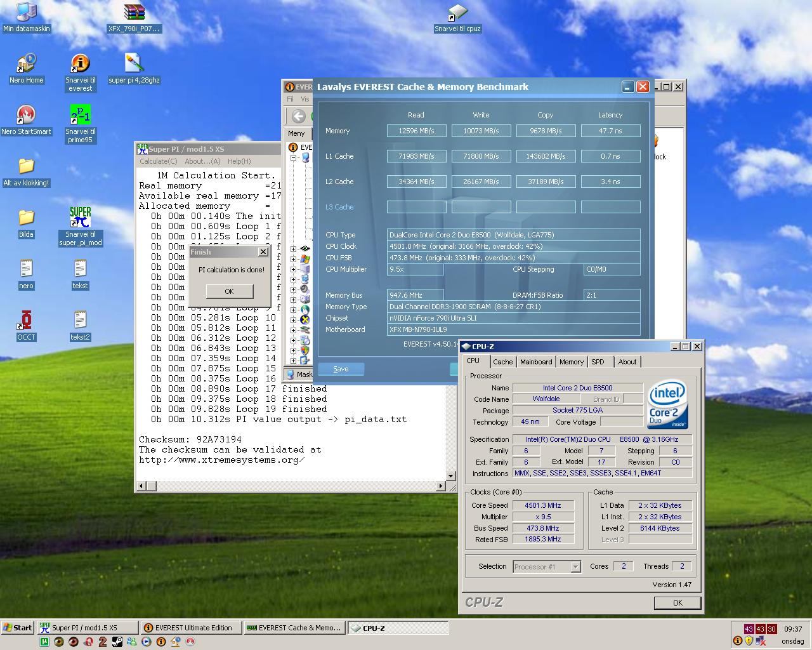Image resolution: width=812 pixels, height=650 pixels.
Task: Launch the Snarvei til super_pi_mod shortcut
Action: point(80,227)
